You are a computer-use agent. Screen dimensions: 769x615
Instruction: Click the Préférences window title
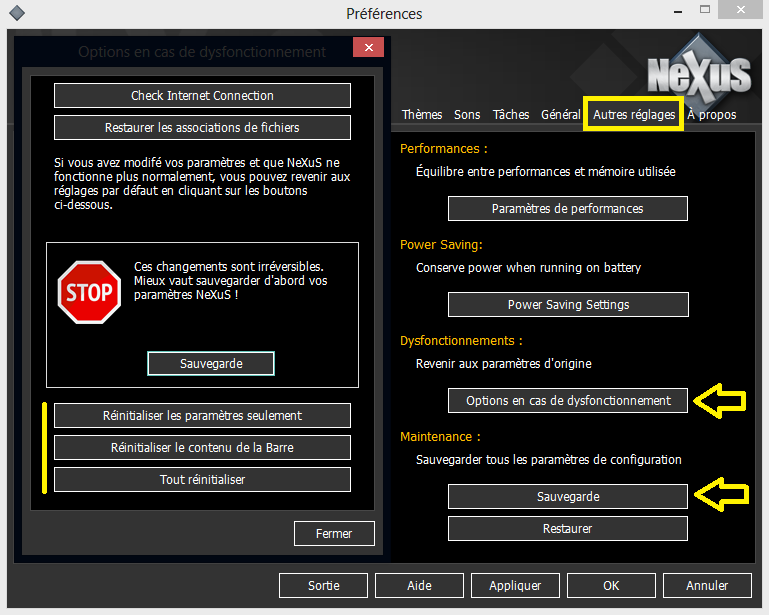pos(384,14)
